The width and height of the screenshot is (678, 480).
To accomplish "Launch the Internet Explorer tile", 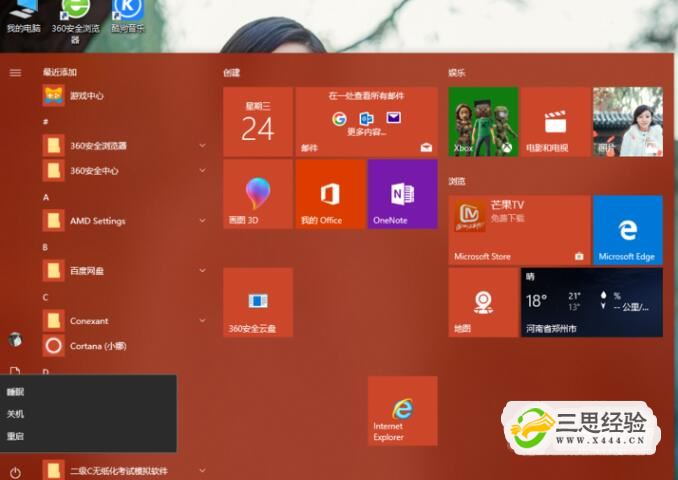I will pos(403,410).
